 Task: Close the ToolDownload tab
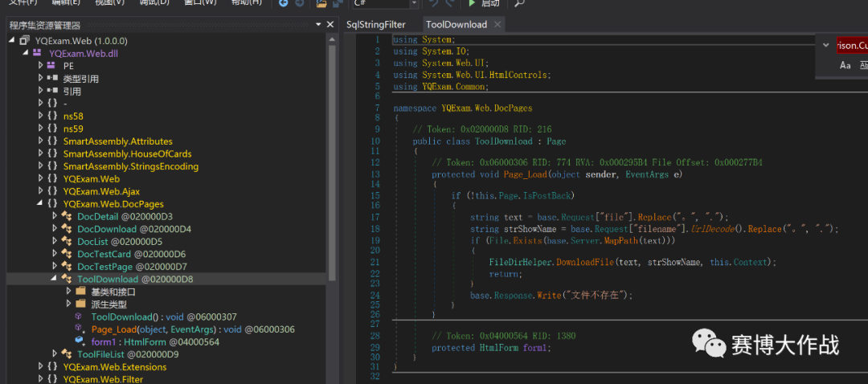(497, 25)
